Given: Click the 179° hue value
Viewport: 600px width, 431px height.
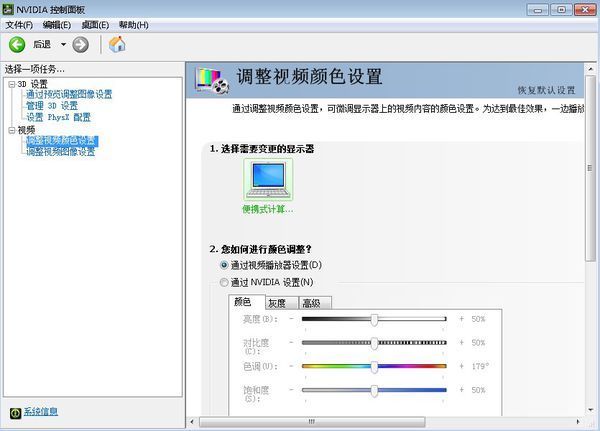Looking at the screenshot, I should (480, 366).
